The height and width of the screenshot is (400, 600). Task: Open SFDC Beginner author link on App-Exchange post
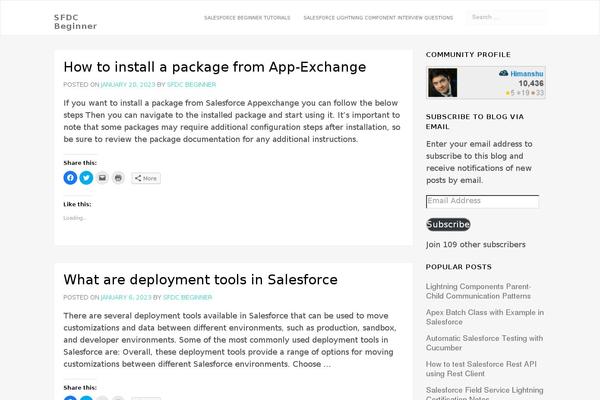(x=191, y=85)
